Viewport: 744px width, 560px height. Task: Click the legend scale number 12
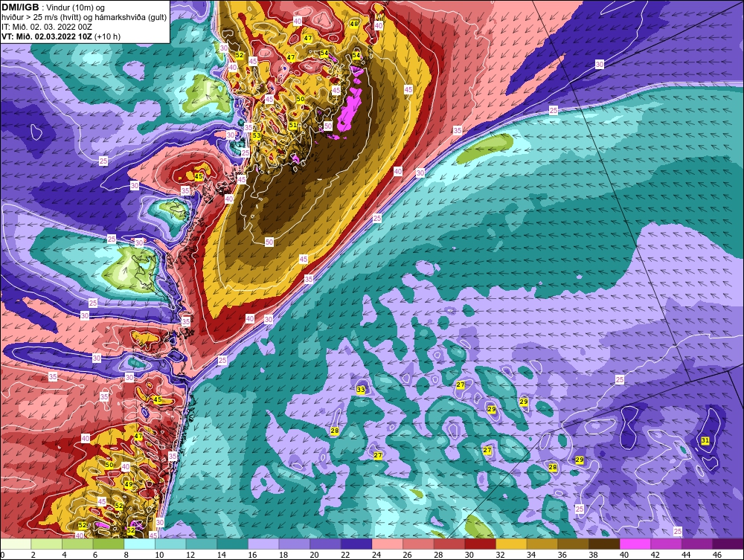[x=190, y=555]
